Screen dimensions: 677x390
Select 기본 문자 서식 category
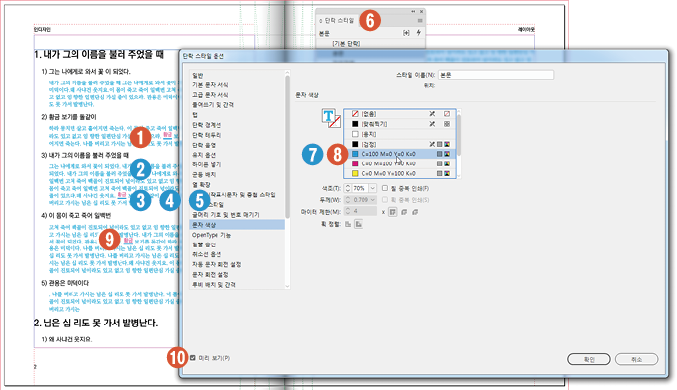[210, 85]
